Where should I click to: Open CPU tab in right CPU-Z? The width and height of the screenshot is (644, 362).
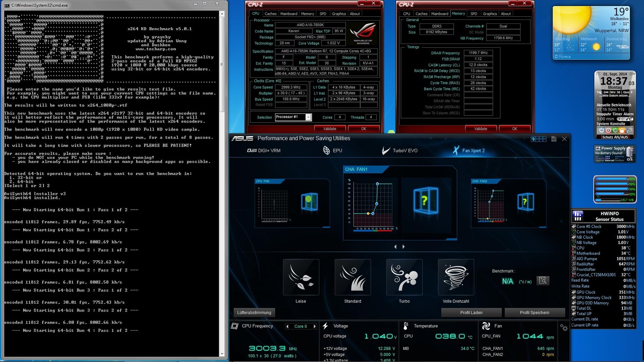pyautogui.click(x=406, y=14)
